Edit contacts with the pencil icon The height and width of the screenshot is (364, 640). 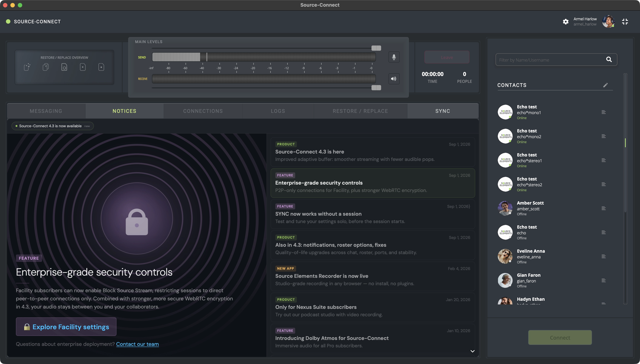[605, 85]
